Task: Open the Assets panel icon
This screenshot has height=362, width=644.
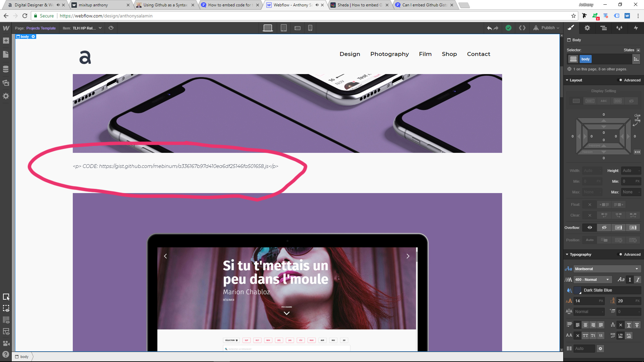Action: point(6,82)
